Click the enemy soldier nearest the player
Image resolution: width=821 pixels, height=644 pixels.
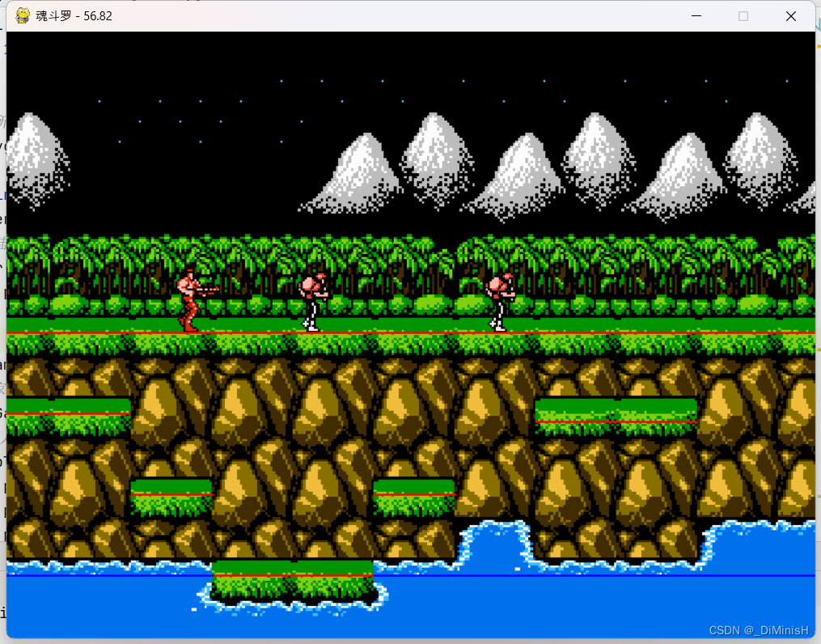(313, 302)
